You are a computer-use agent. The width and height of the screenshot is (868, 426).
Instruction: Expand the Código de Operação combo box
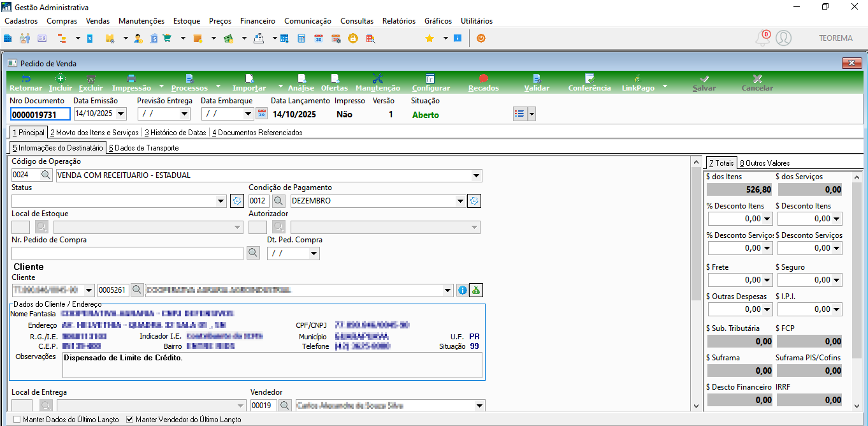pyautogui.click(x=476, y=175)
